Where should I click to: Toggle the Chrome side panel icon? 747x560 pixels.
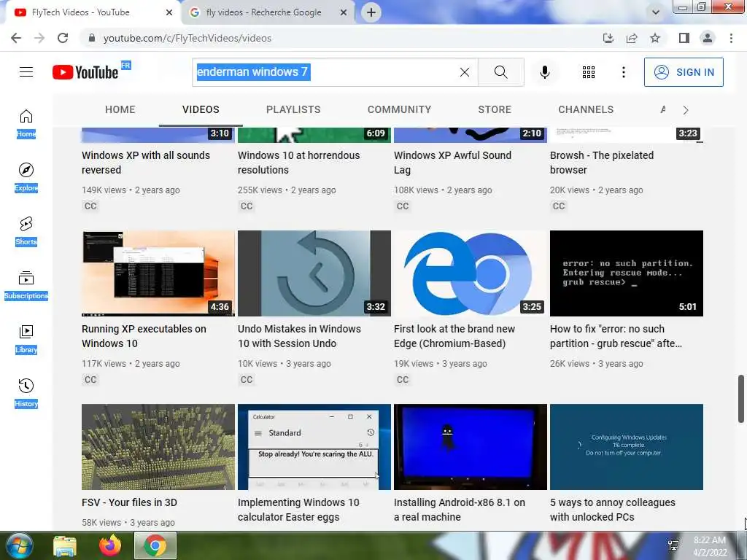(684, 38)
